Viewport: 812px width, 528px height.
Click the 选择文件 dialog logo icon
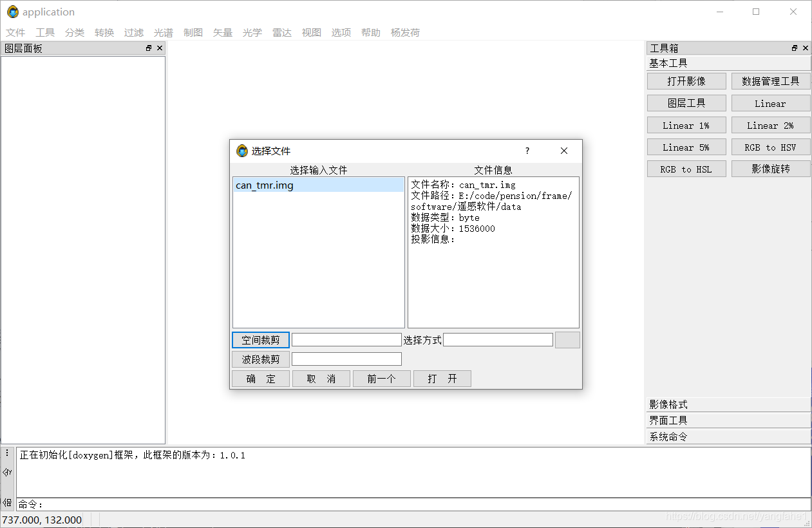(242, 151)
